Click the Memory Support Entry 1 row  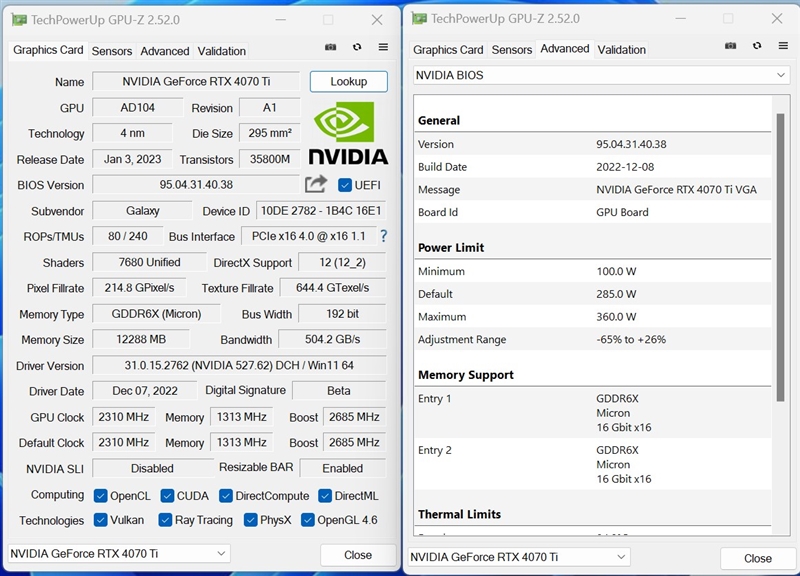click(593, 413)
